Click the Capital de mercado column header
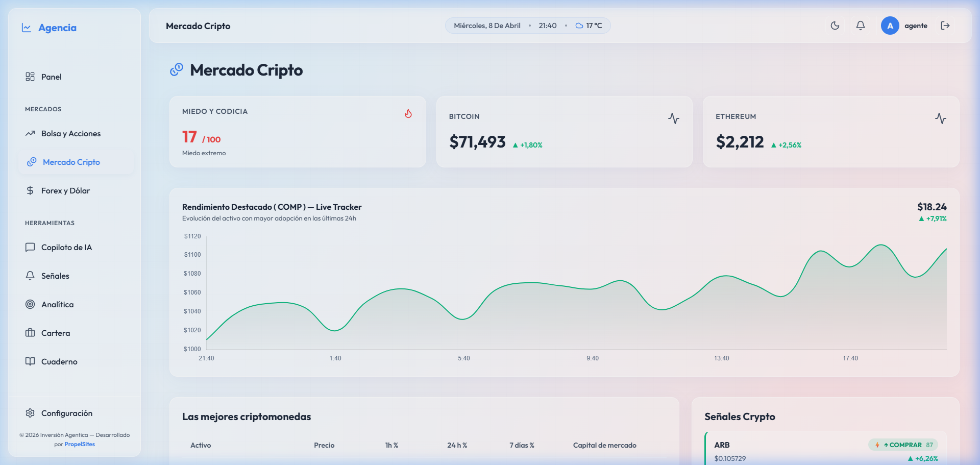This screenshot has width=980, height=465. click(605, 445)
